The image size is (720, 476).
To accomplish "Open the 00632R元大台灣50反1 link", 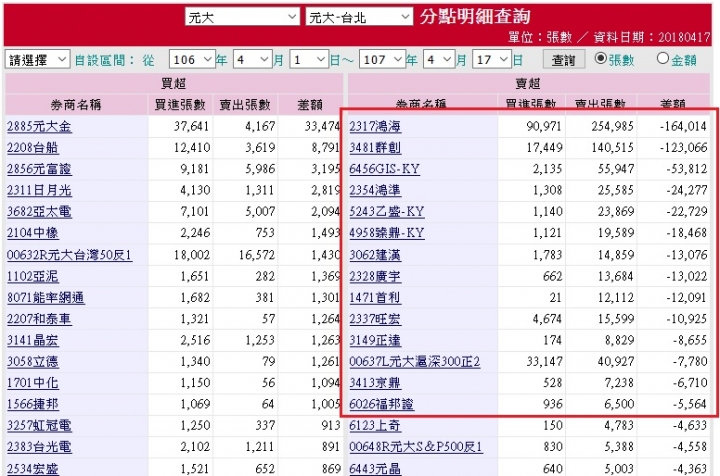I will tap(70, 255).
